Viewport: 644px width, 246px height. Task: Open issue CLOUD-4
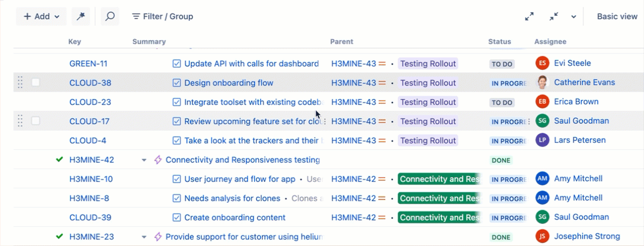click(x=88, y=140)
